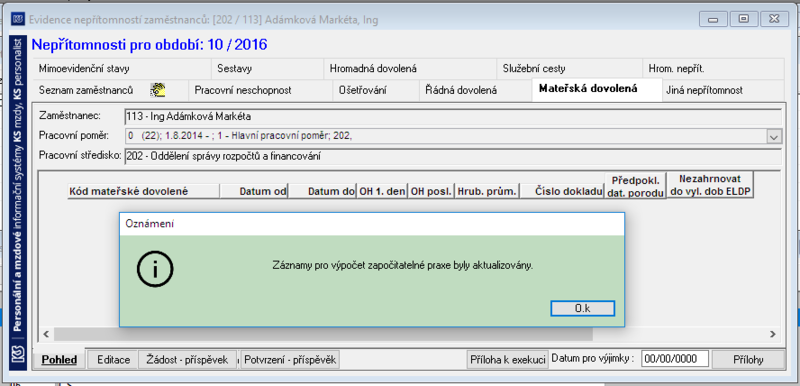The width and height of the screenshot is (800, 386).
Task: Click the Nezahrnovat do vyl. dob ELDP header
Action: 710,185
